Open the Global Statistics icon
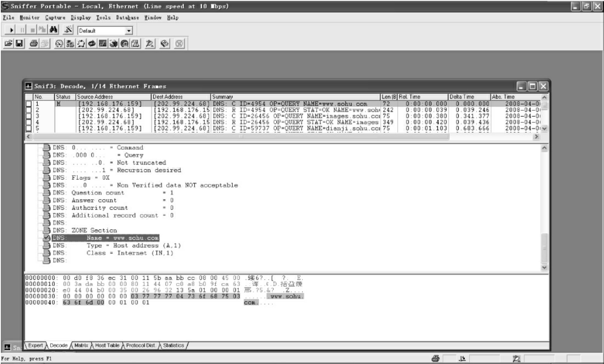The image size is (604, 364). click(124, 44)
